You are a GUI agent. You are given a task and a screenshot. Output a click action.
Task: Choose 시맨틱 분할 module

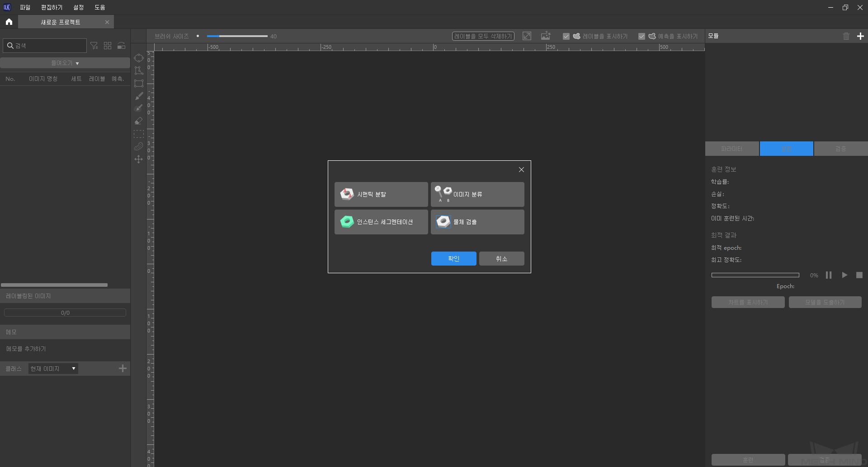pos(381,194)
